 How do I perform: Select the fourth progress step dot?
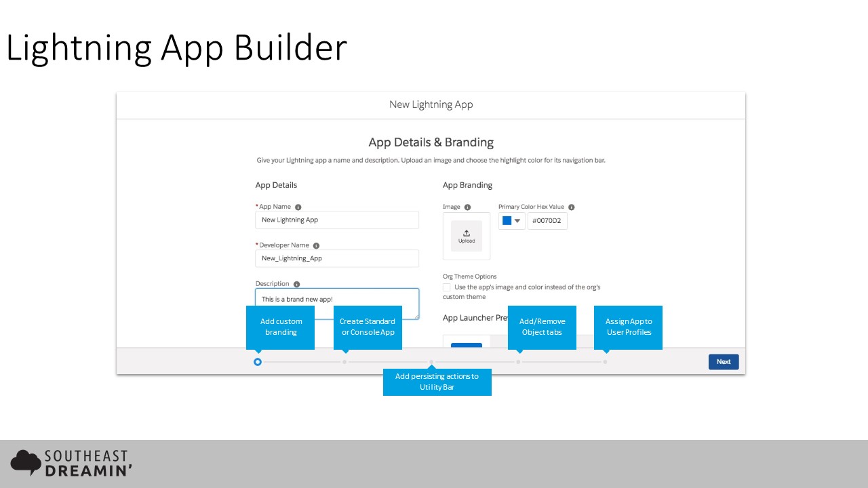click(518, 362)
